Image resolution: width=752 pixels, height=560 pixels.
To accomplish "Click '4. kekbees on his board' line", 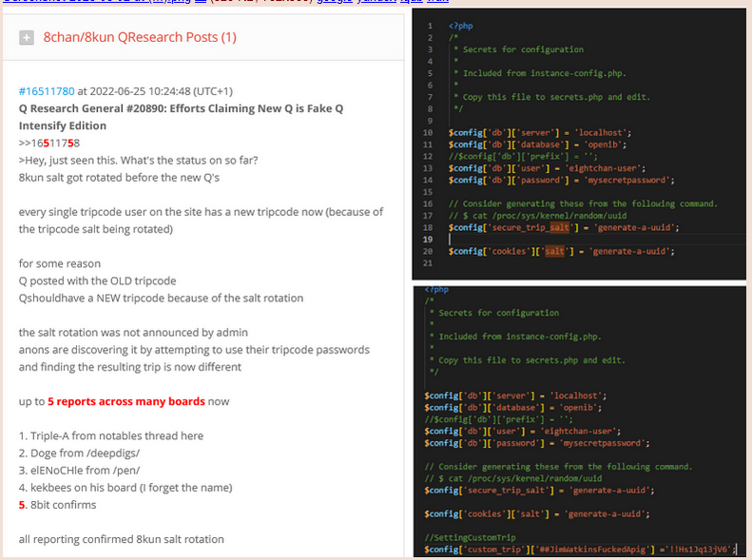I will coord(125,488).
